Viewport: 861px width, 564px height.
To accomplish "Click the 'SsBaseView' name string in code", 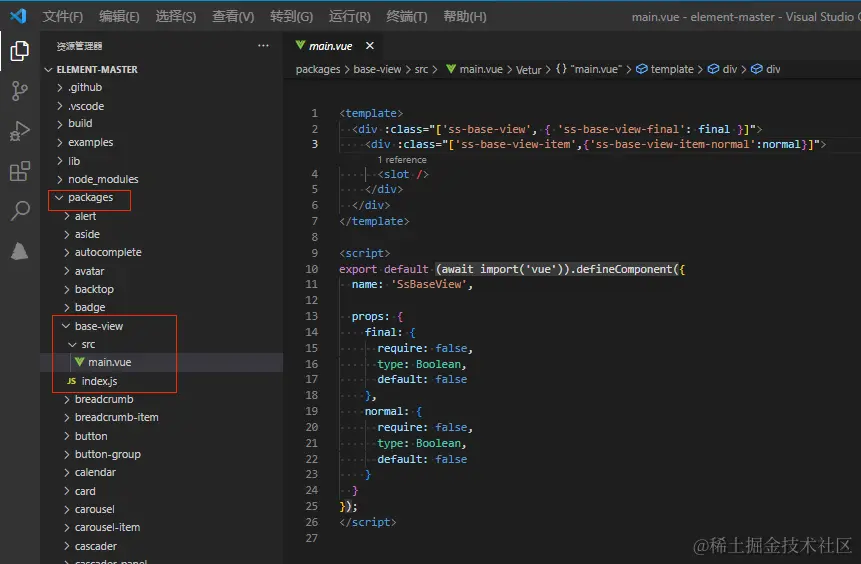I will point(429,284).
